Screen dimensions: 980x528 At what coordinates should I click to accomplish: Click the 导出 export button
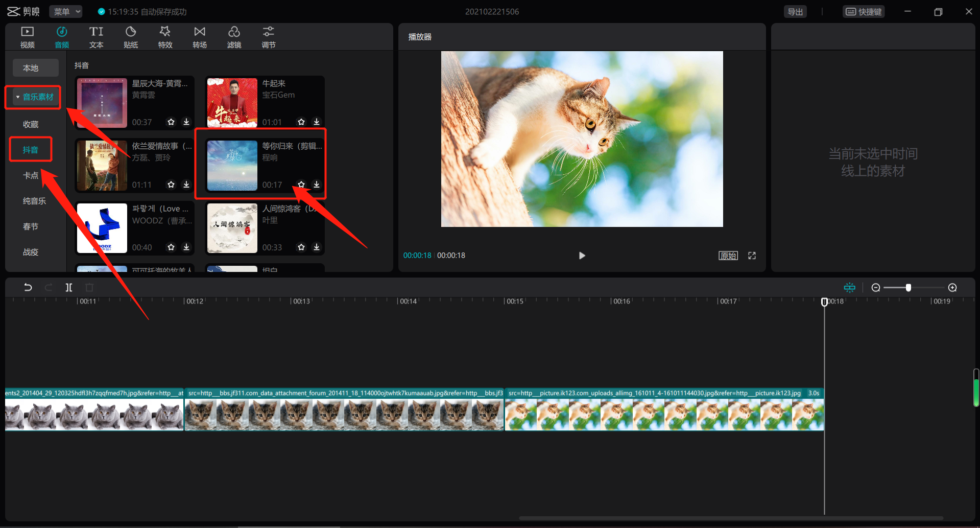pos(795,12)
